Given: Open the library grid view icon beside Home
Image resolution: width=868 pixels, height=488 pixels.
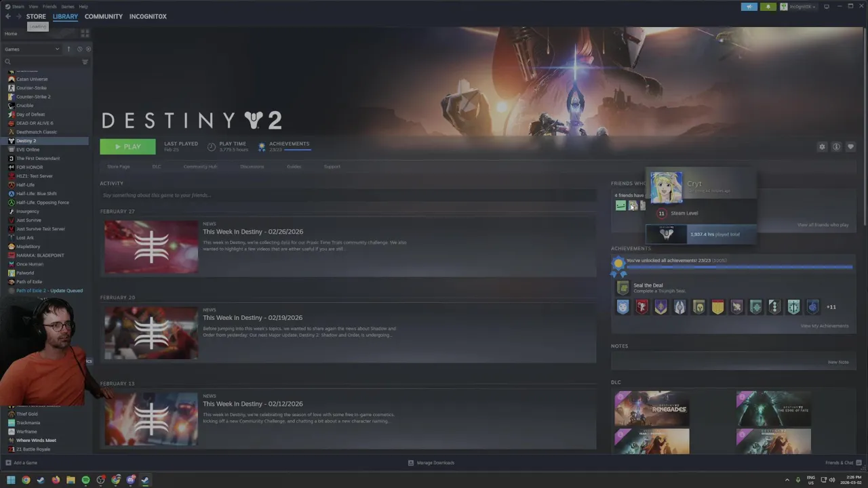Looking at the screenshot, I should (85, 33).
